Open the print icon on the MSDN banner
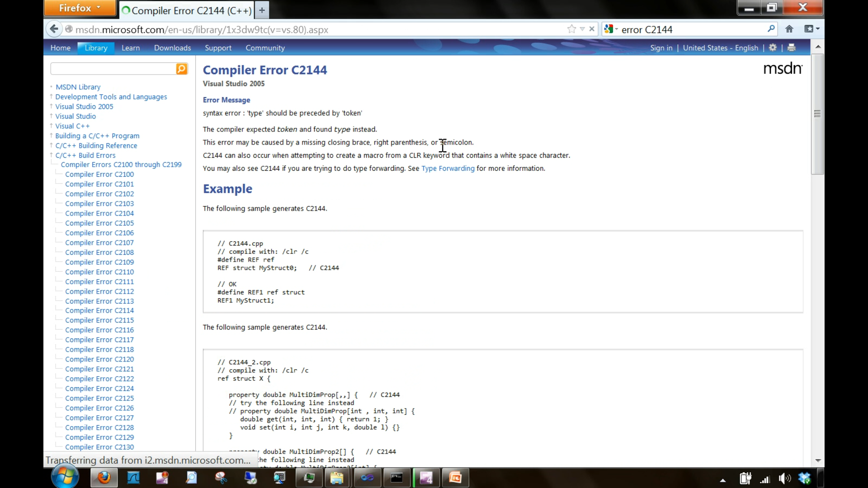The width and height of the screenshot is (868, 488). (791, 47)
